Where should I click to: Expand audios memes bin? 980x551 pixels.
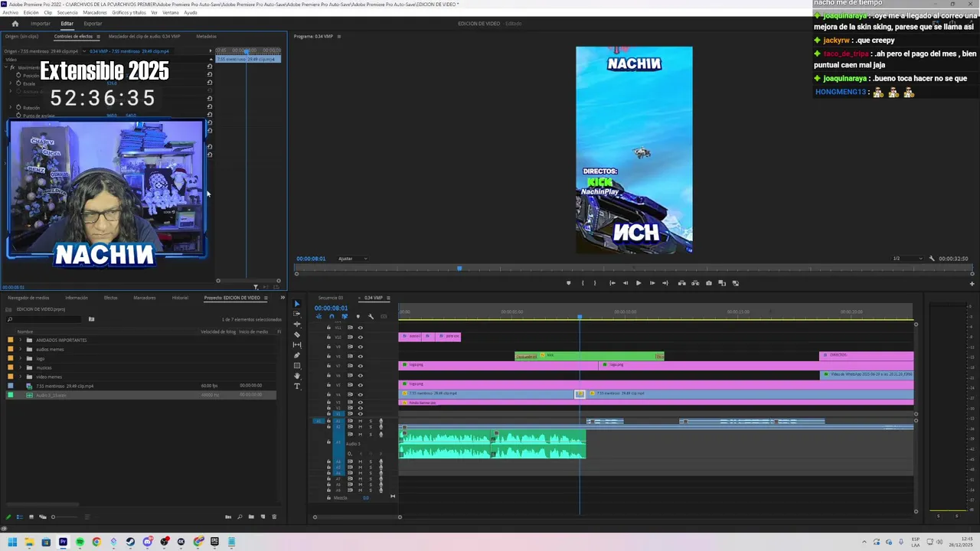click(x=20, y=349)
